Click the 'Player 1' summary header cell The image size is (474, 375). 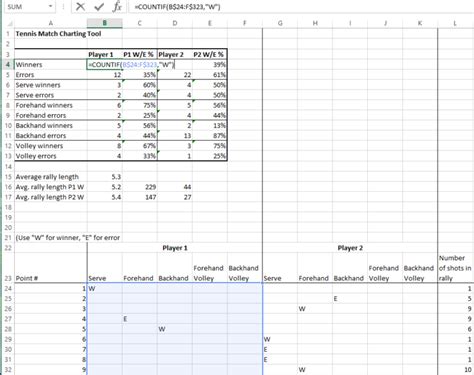click(x=105, y=54)
